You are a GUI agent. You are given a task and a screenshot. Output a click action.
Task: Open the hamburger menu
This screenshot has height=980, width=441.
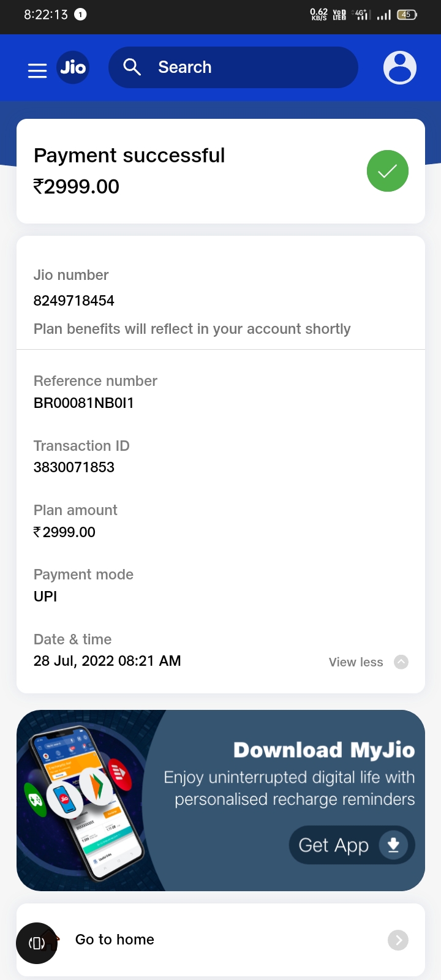[37, 70]
